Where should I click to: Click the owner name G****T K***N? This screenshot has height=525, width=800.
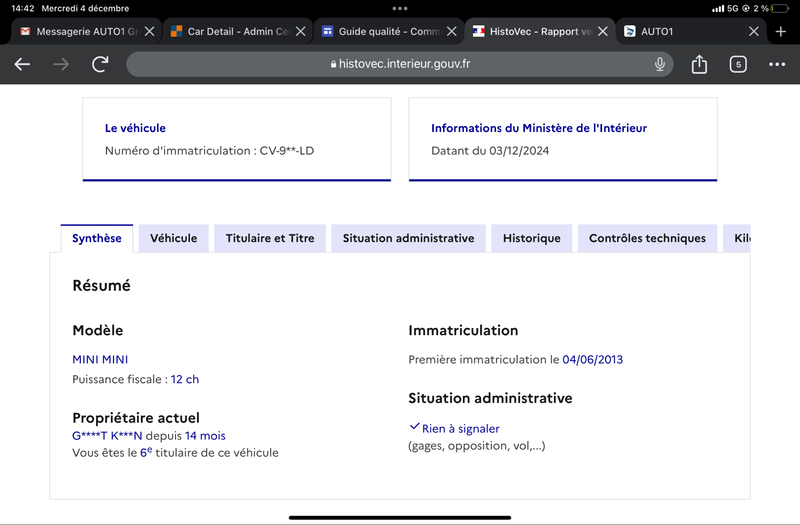click(107, 436)
